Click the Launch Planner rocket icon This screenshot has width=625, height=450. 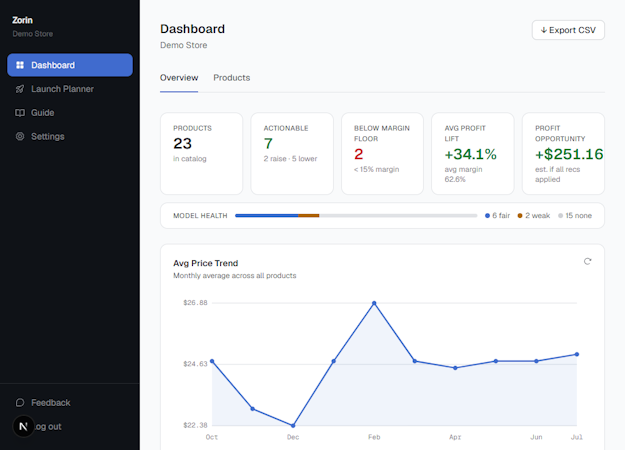coord(20,89)
